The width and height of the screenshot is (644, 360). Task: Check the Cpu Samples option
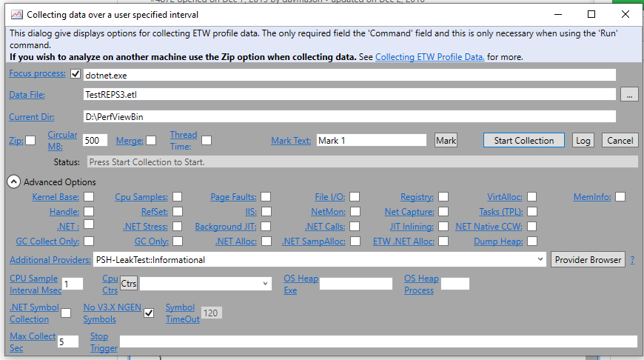178,197
